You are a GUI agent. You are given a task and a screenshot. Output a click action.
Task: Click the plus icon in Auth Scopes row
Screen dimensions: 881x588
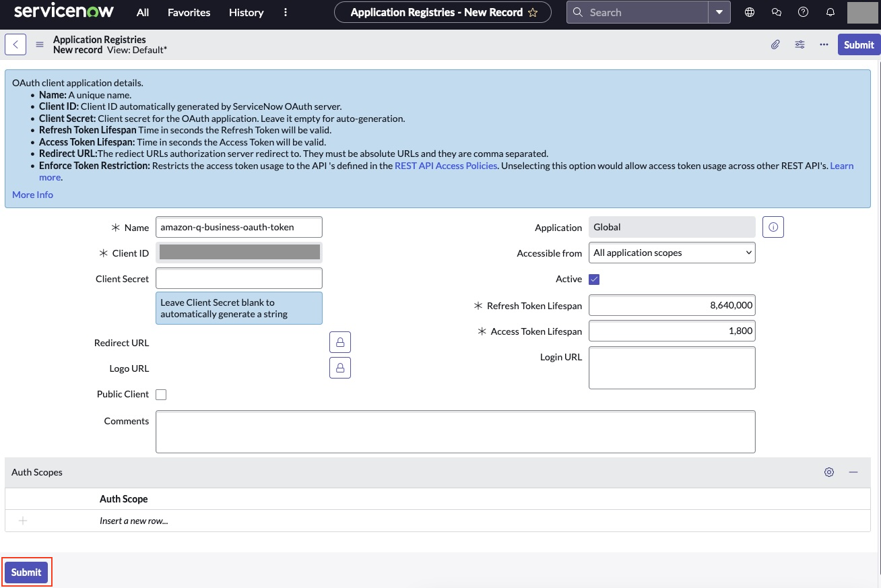click(x=23, y=521)
